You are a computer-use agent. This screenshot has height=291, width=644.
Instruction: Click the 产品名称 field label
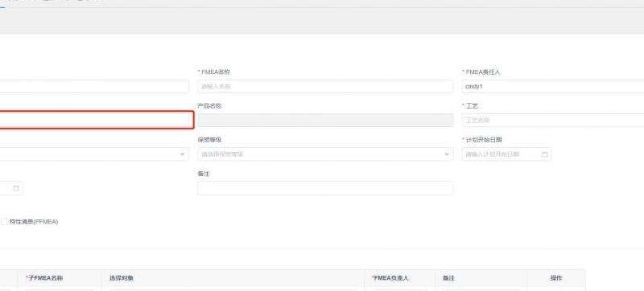click(x=209, y=106)
